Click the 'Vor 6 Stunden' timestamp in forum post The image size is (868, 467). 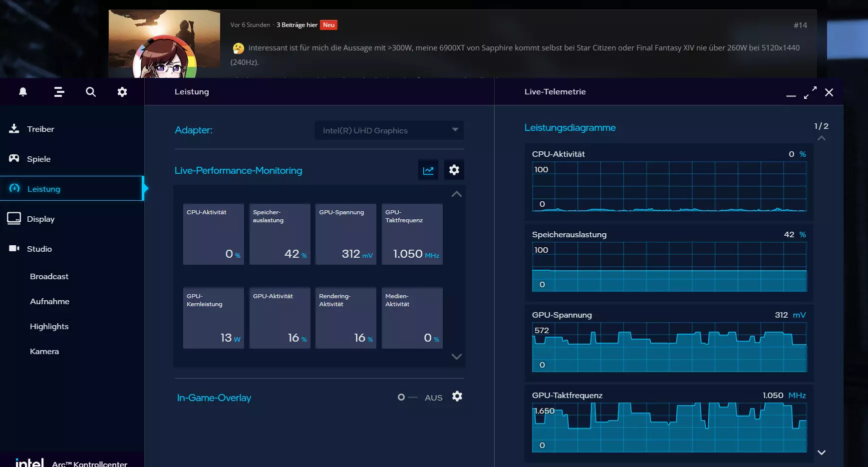click(x=250, y=25)
